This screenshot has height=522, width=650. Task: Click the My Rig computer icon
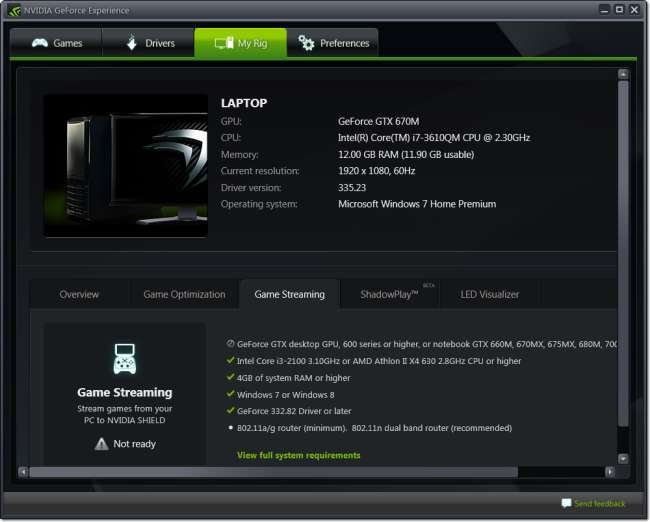point(224,43)
